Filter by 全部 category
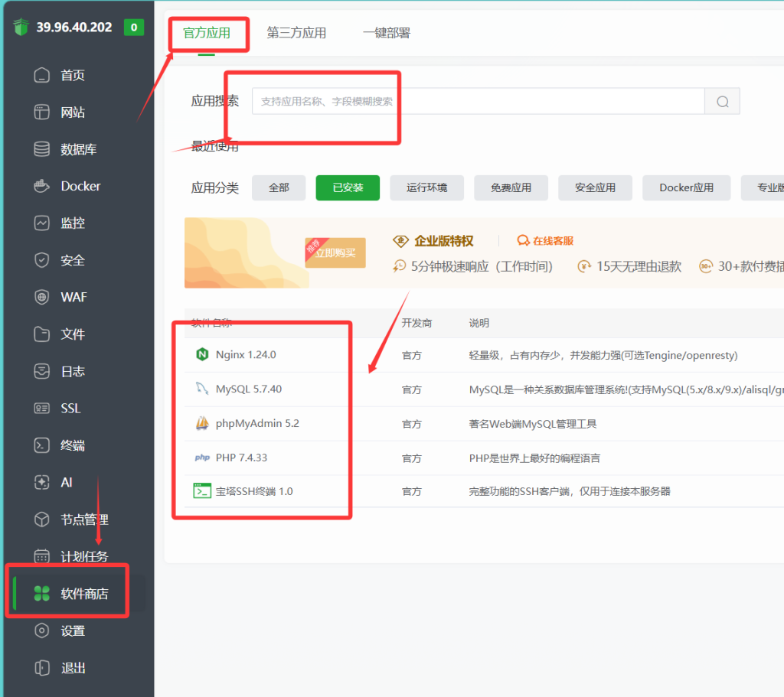This screenshot has width=784, height=697. tap(279, 188)
